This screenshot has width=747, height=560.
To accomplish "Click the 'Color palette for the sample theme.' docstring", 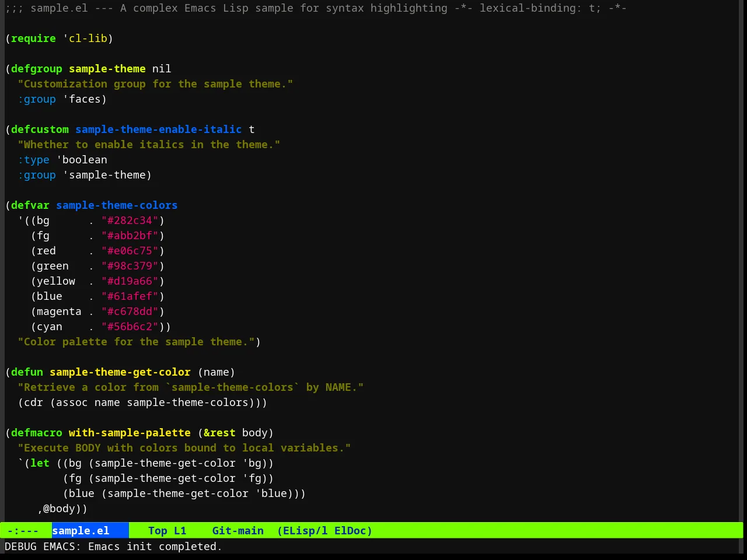I will point(136,342).
